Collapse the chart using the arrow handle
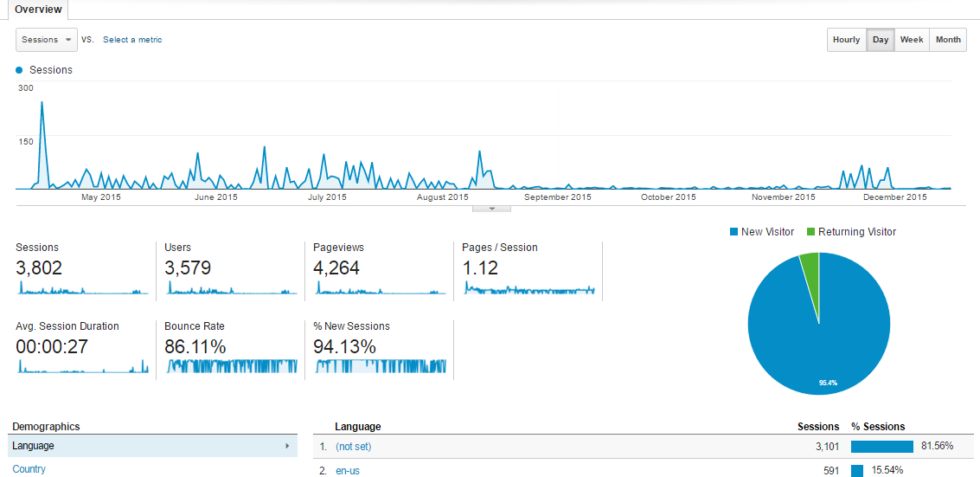The image size is (980, 477). click(x=491, y=209)
